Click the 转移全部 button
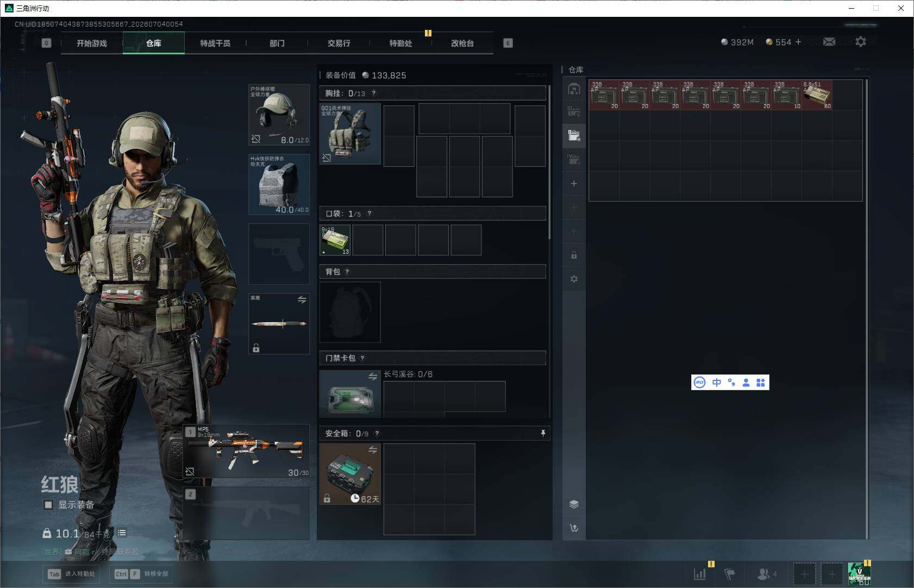This screenshot has height=588, width=914. 142,574
